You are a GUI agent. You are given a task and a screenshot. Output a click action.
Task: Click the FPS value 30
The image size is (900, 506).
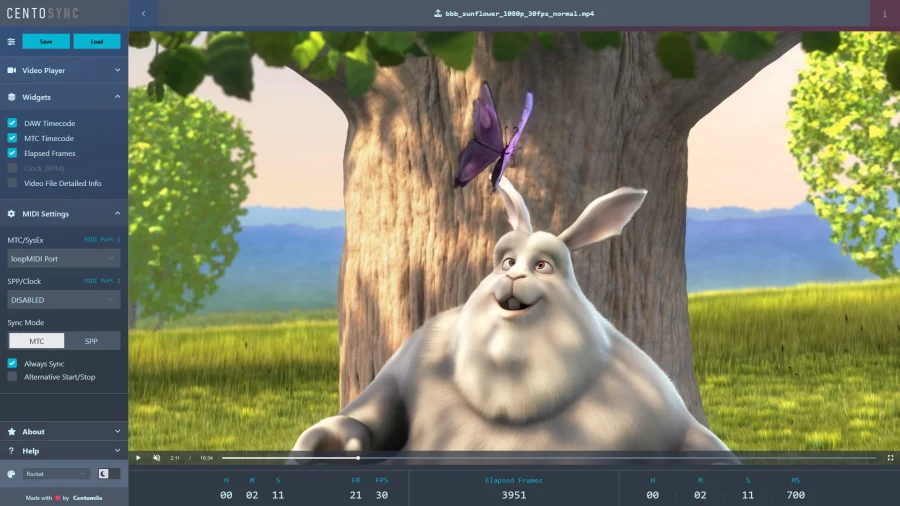click(x=382, y=495)
